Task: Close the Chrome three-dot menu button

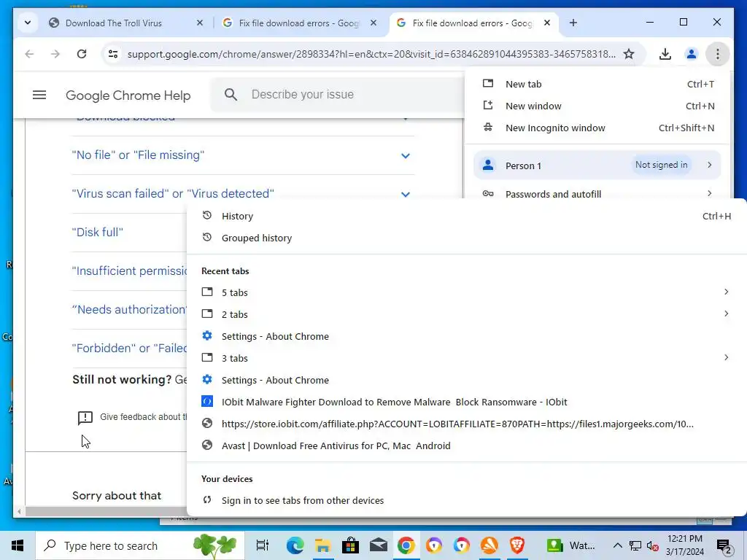Action: (718, 54)
